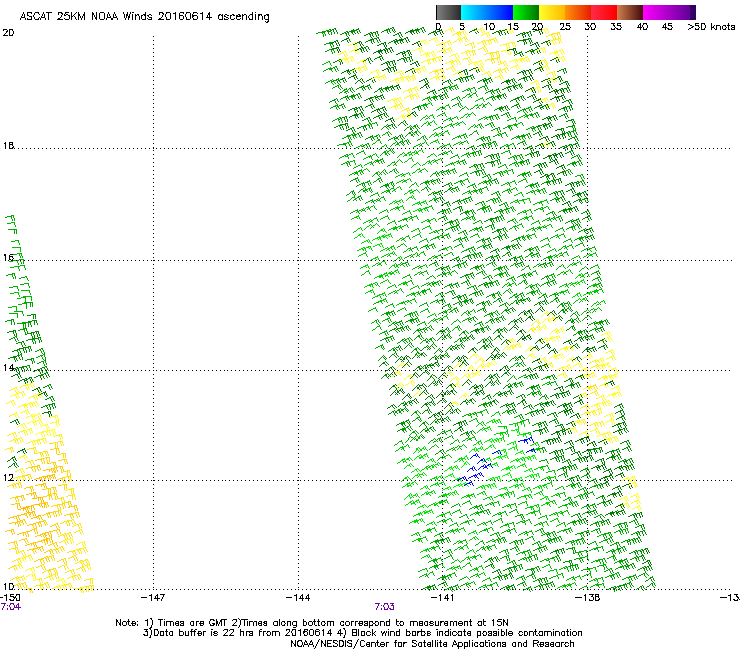Click the note line 'Times are GMT'
This screenshot has width=740, height=650.
(x=194, y=623)
